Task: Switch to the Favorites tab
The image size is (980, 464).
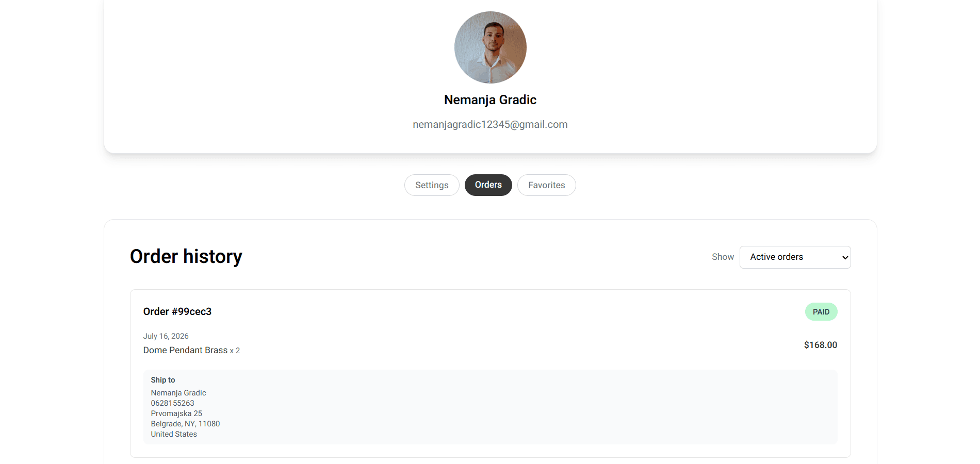Action: click(x=546, y=185)
